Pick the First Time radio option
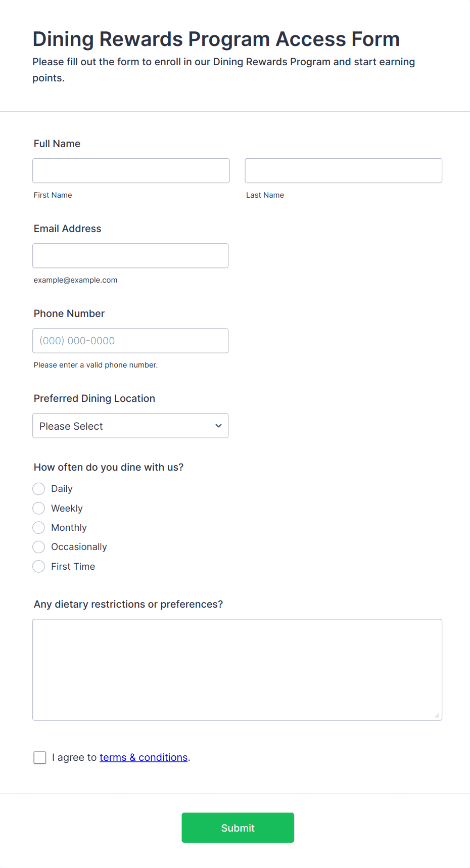This screenshot has width=470, height=868. [39, 567]
